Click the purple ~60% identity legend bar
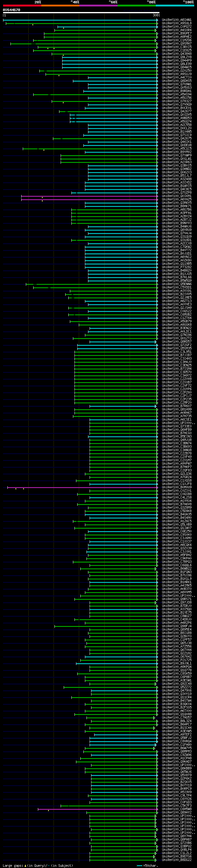Screen dimensions: 197x868 click(x=99, y=6)
